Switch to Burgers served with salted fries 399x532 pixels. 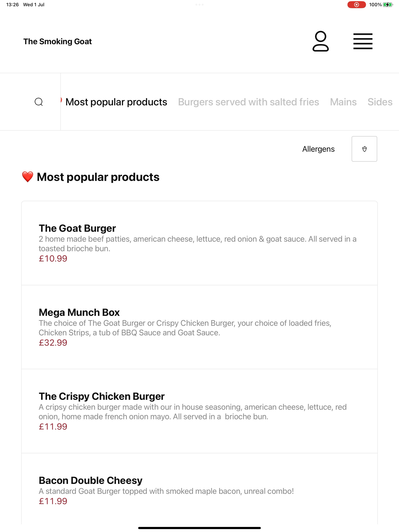[x=249, y=102]
